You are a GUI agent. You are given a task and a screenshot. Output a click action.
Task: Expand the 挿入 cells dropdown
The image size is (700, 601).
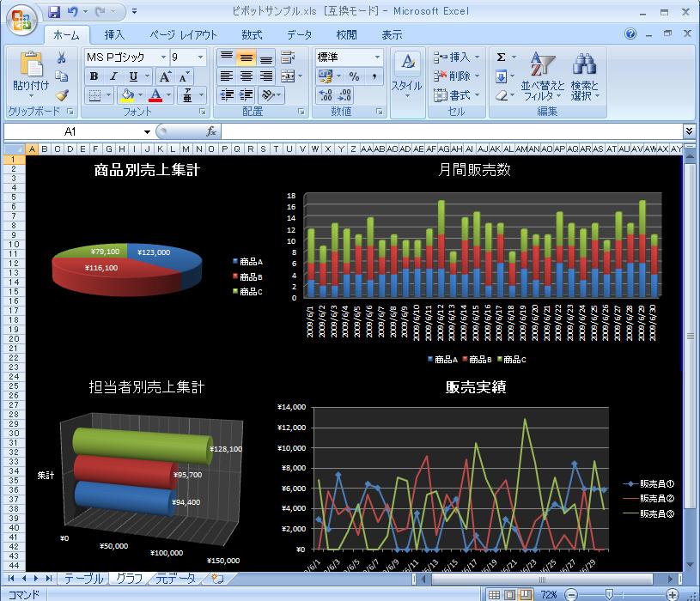477,58
